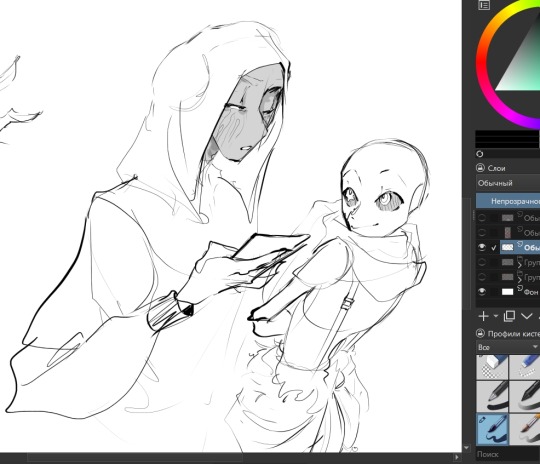Open the Обычный blend mode dropdown

coord(508,183)
